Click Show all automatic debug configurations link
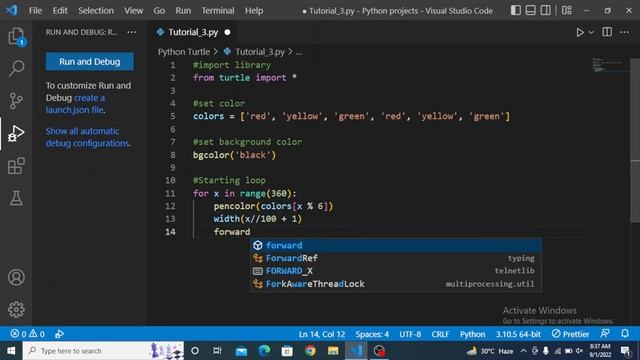Image resolution: width=640 pixels, height=360 pixels. click(x=88, y=137)
